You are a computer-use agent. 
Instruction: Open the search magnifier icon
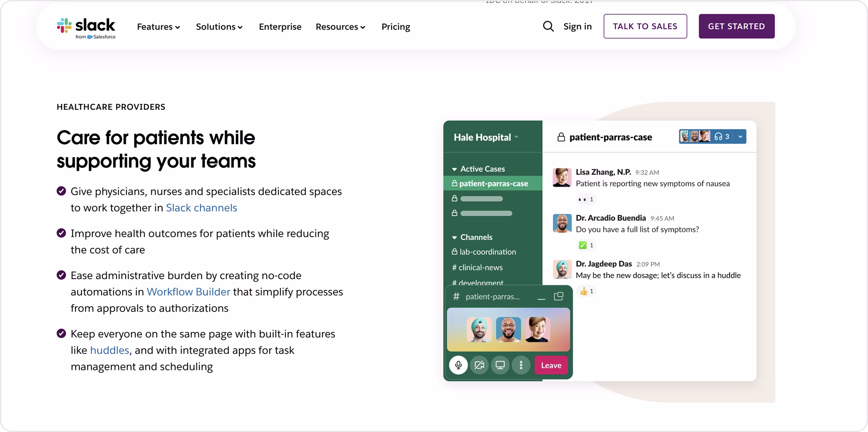[x=548, y=26]
